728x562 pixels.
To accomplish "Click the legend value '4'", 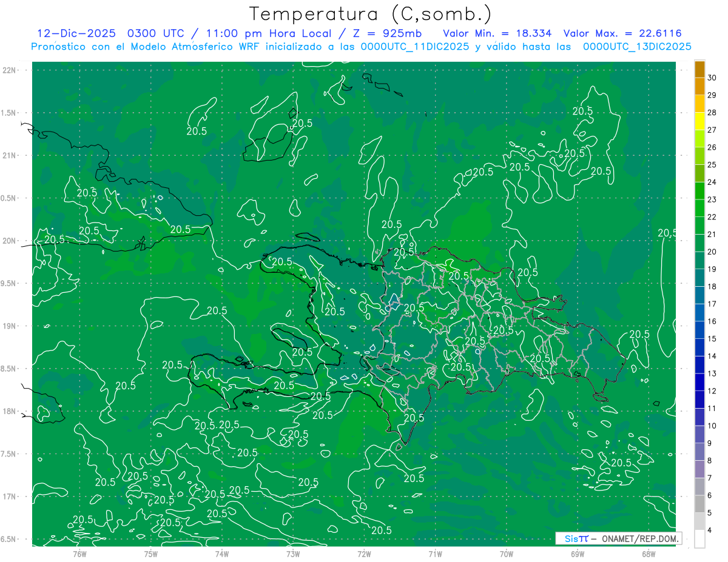I will pyautogui.click(x=710, y=530).
